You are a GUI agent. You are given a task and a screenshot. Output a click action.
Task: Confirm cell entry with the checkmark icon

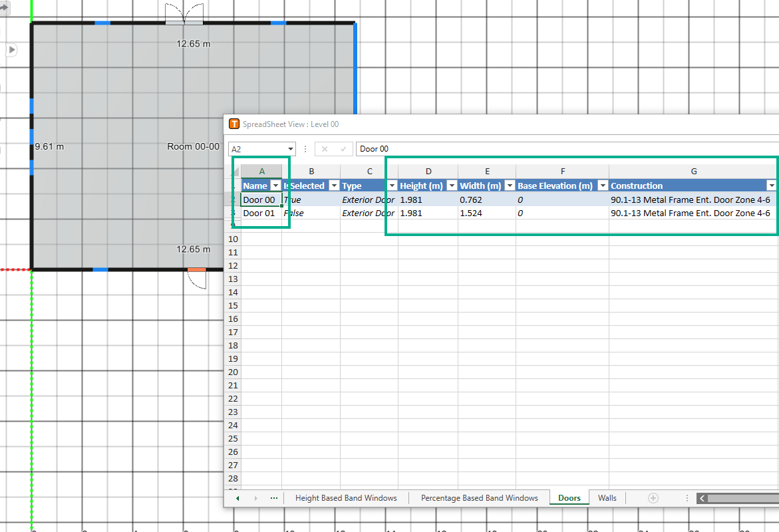pos(343,148)
